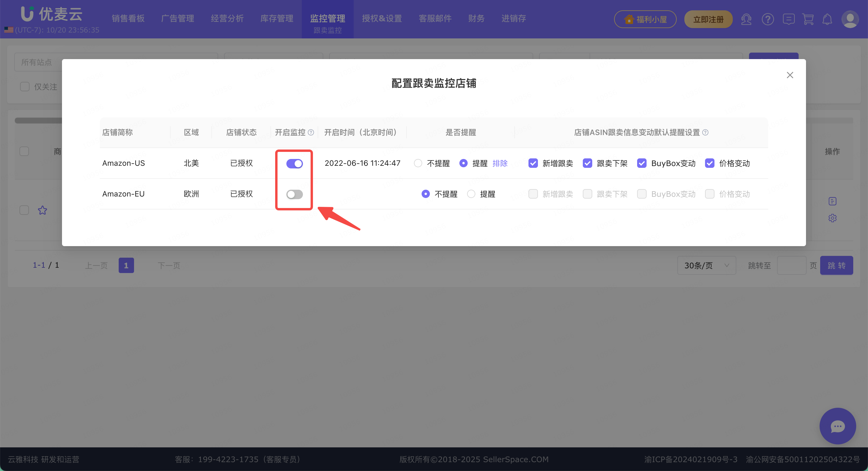Viewport: 868px width, 471px height.
Task: Uncheck 新增跟卖 checkbox for Amazon-US
Action: click(533, 163)
